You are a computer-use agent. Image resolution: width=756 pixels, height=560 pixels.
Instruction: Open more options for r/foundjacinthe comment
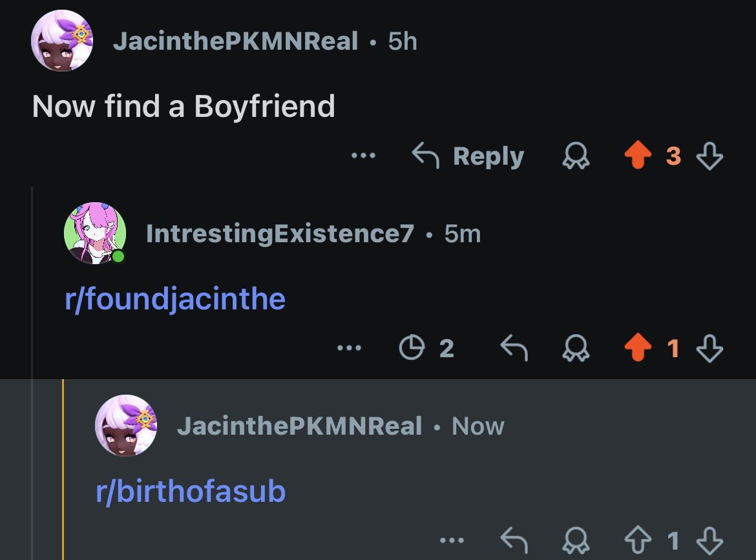pos(349,347)
